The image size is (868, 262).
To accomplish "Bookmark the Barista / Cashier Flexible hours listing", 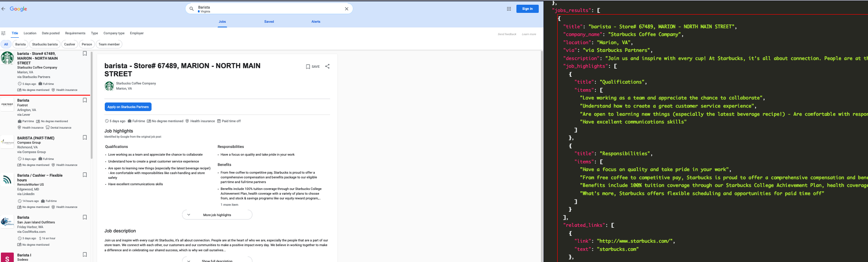I will pyautogui.click(x=85, y=175).
